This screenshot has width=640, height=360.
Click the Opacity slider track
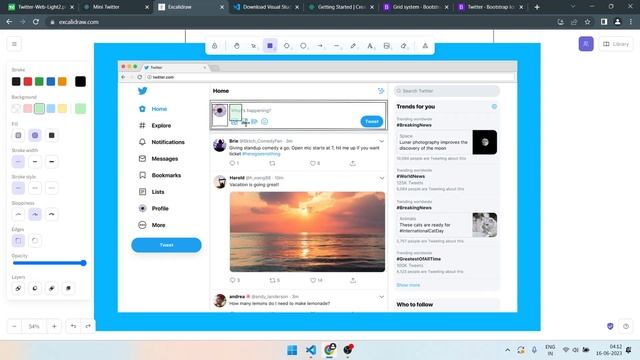49,263
